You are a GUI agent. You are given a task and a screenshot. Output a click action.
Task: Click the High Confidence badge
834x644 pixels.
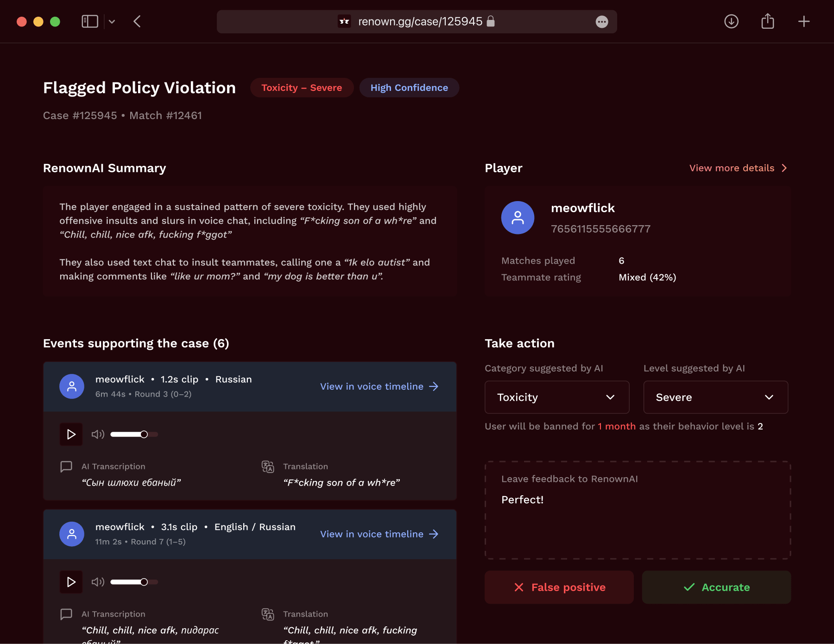pyautogui.click(x=409, y=88)
